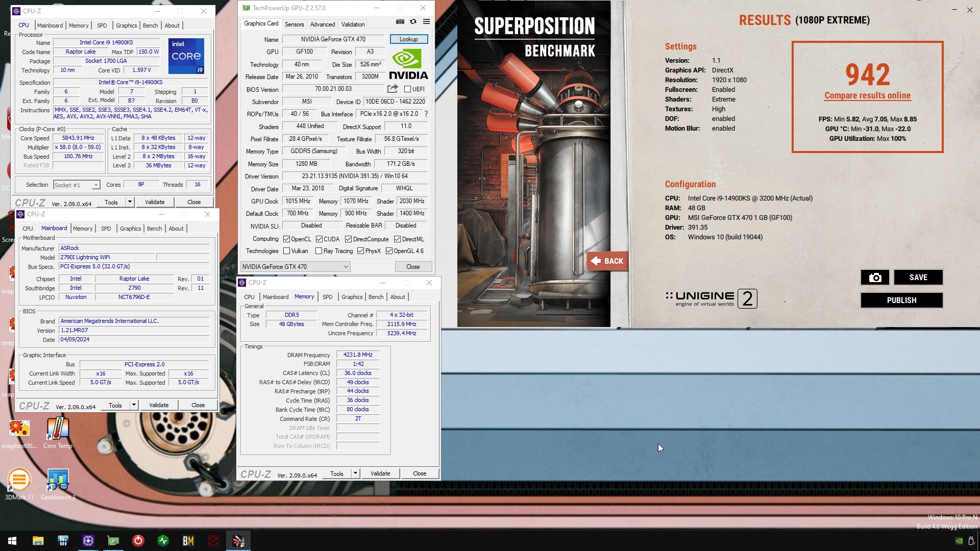This screenshot has height=551, width=980.
Task: Click the Close button in GPU-Z
Action: coord(413,267)
